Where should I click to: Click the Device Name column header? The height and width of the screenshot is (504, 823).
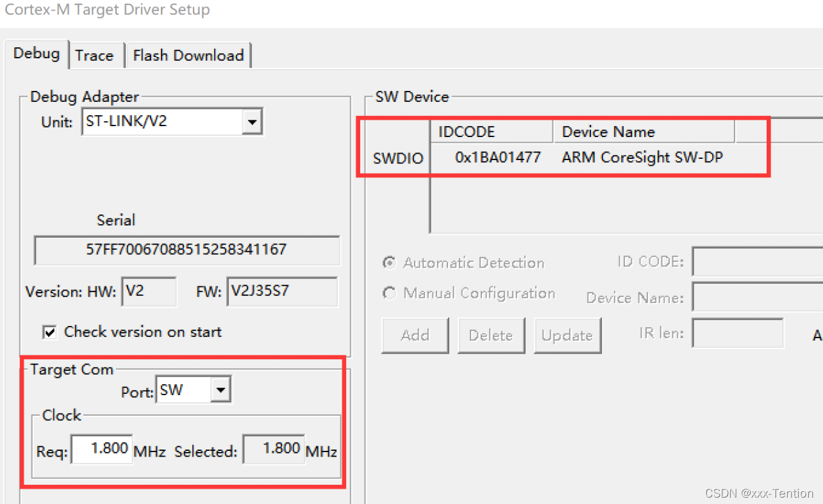tap(644, 132)
